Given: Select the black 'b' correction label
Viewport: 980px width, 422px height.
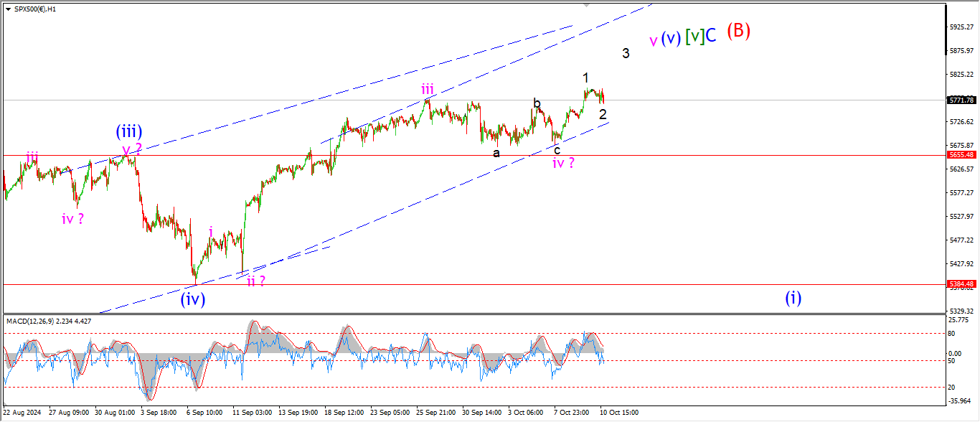Looking at the screenshot, I should (x=537, y=103).
